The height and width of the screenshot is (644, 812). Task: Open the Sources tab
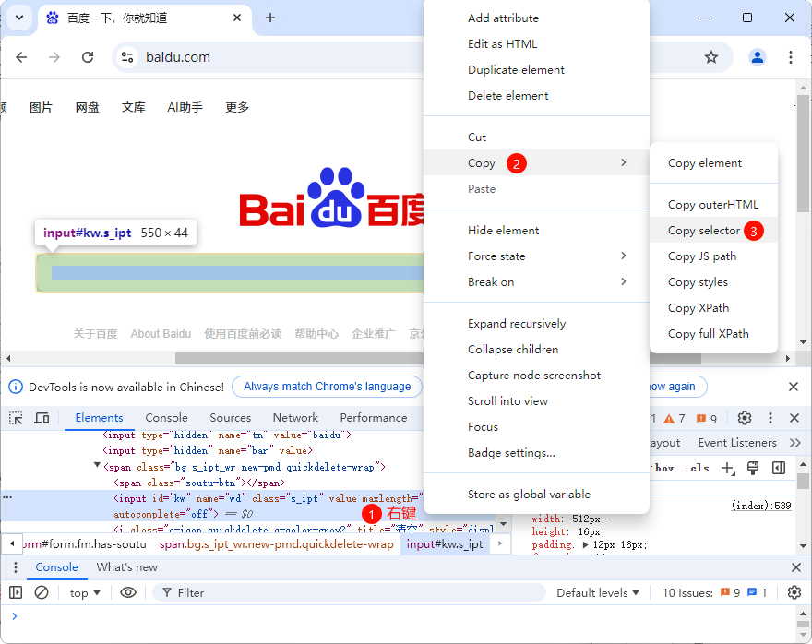231,418
